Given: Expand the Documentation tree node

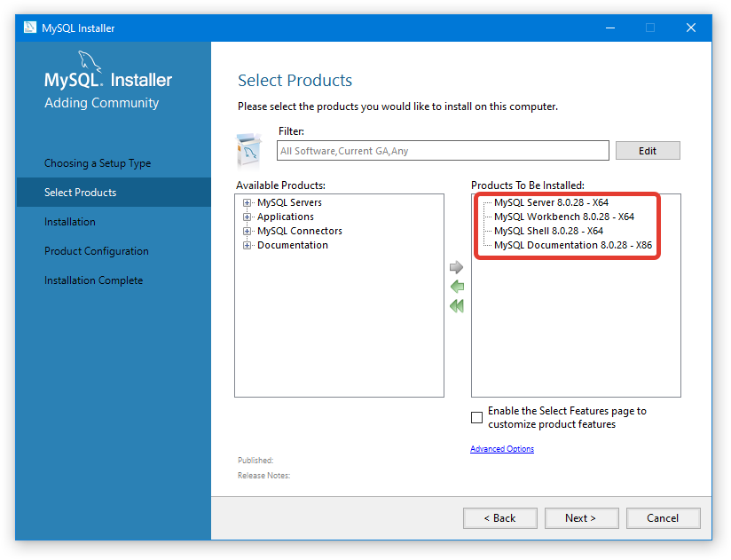Looking at the screenshot, I should tap(247, 245).
